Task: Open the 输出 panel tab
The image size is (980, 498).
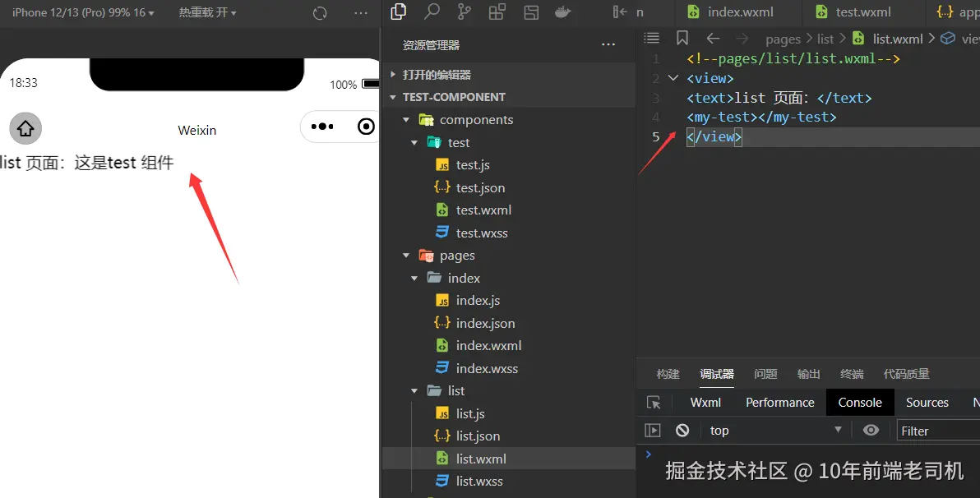Action: point(809,374)
